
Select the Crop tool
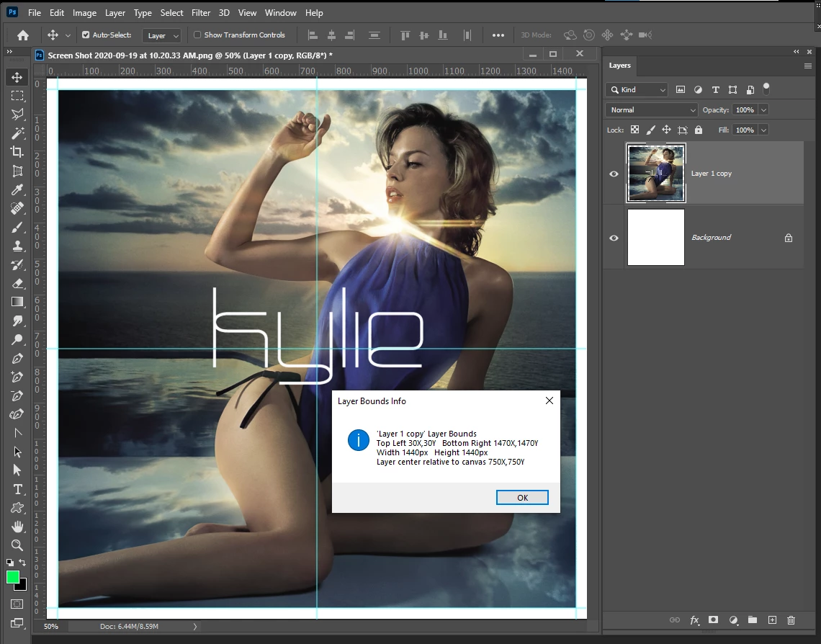click(17, 151)
